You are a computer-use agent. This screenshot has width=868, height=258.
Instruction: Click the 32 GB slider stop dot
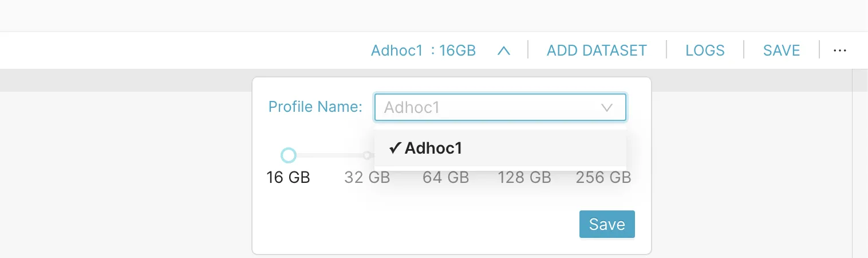(367, 155)
